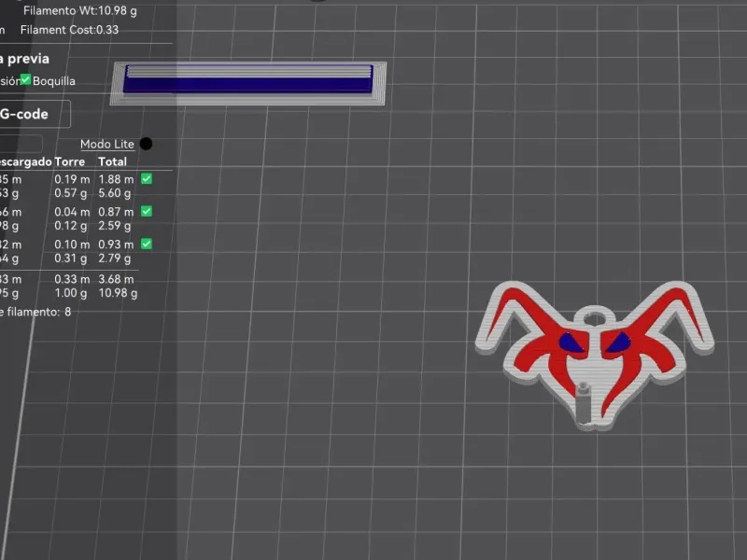Click the Modo Lite link

[107, 144]
